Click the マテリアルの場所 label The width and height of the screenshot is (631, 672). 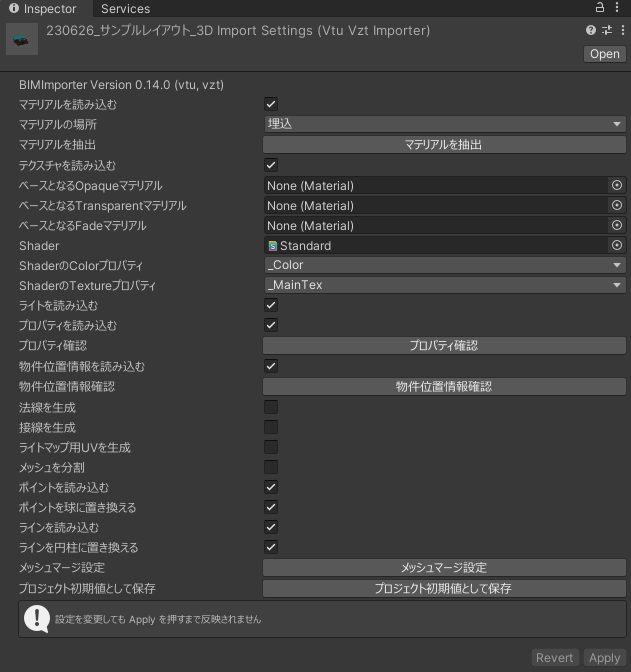pyautogui.click(x=58, y=124)
